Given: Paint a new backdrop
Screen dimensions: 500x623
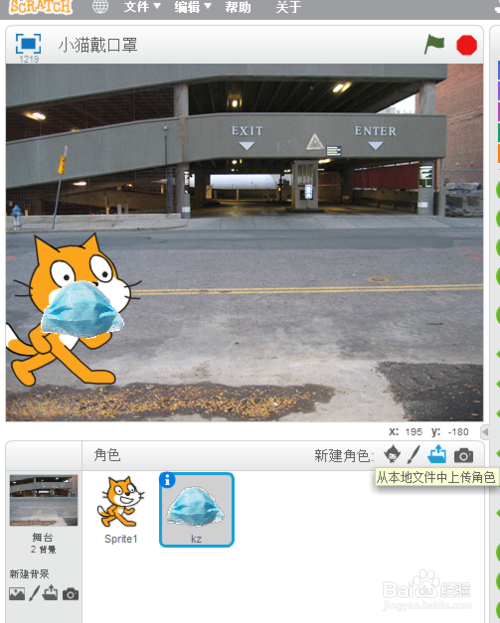Looking at the screenshot, I should pos(35,594).
